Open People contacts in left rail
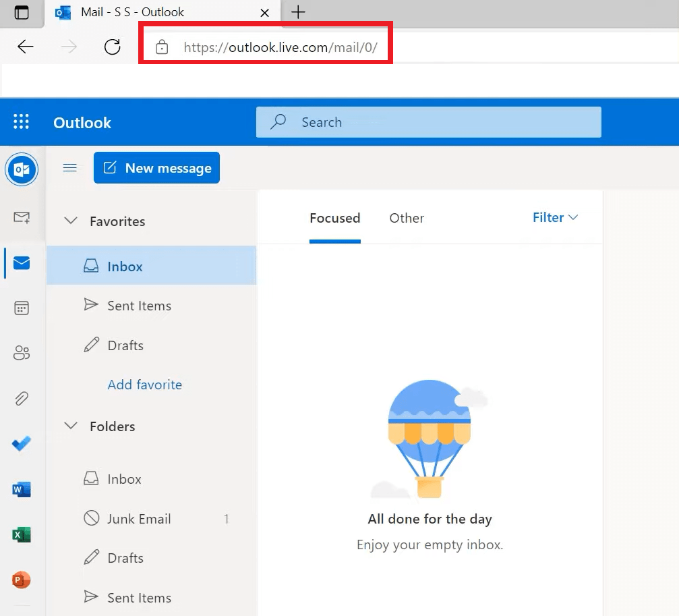The image size is (679, 616). 22,353
